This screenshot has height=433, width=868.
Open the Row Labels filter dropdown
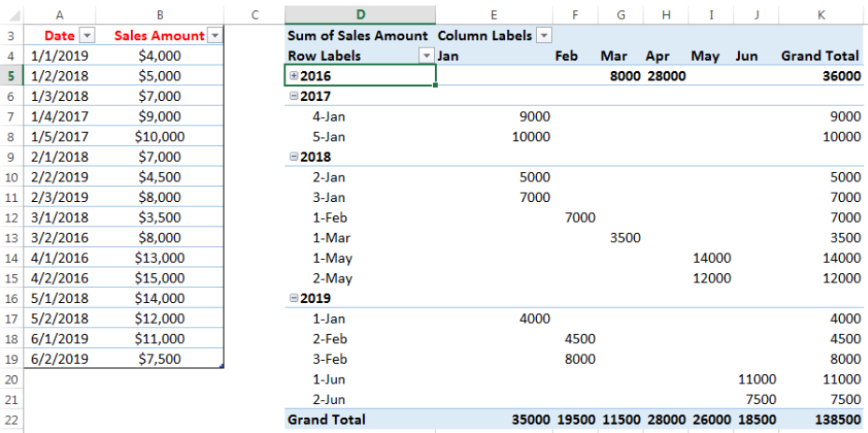(427, 56)
